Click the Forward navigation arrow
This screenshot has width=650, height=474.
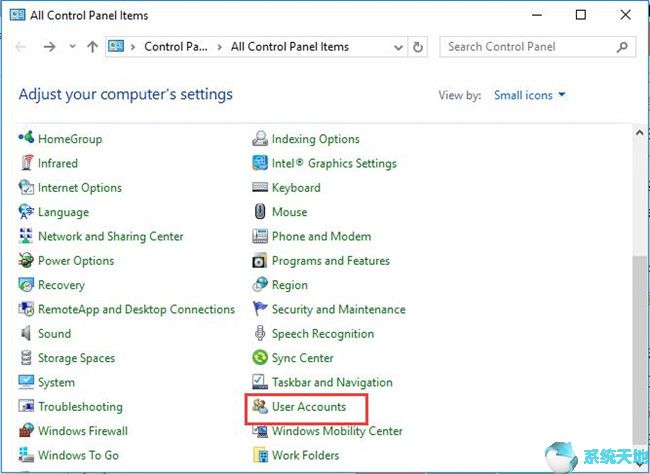49,46
